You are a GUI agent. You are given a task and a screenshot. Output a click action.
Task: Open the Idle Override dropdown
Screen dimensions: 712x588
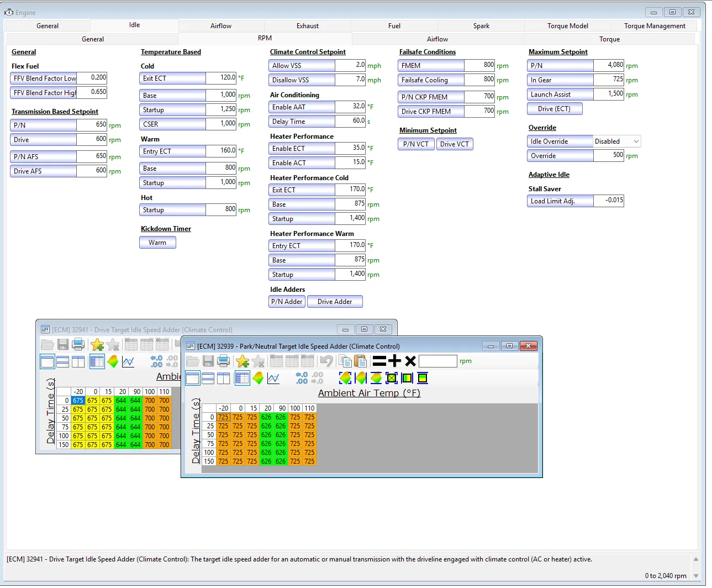[636, 141]
